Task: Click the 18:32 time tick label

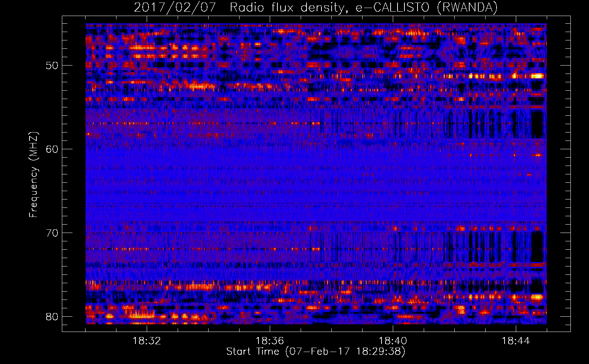Action: coord(147,341)
